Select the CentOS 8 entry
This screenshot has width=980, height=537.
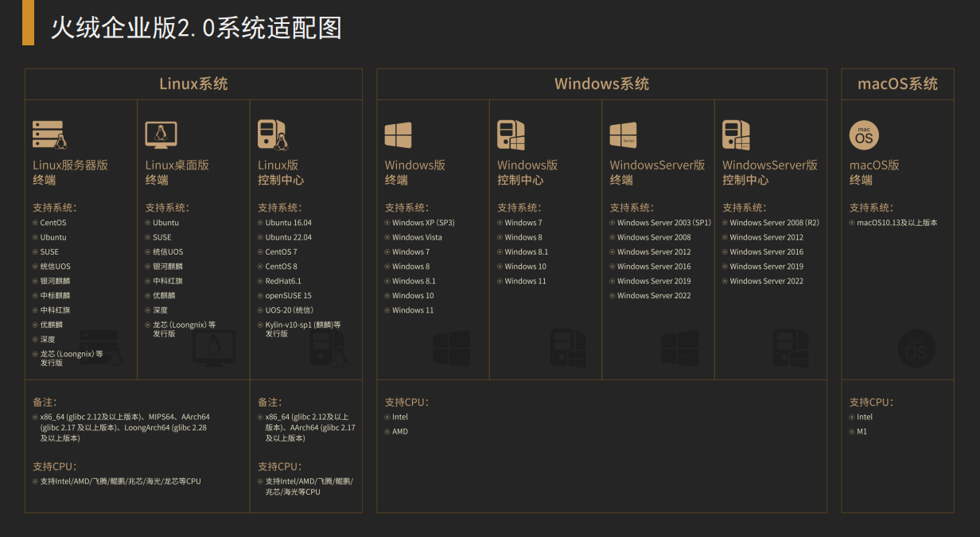click(x=282, y=267)
